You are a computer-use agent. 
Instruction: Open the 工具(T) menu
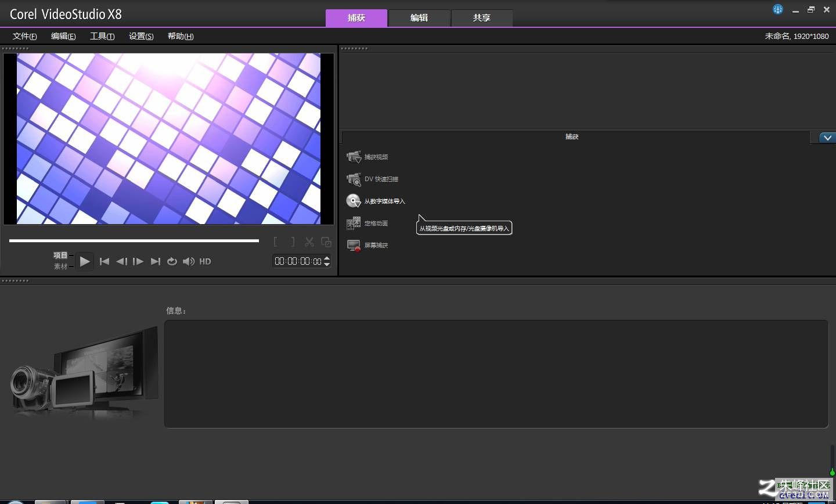(x=102, y=36)
